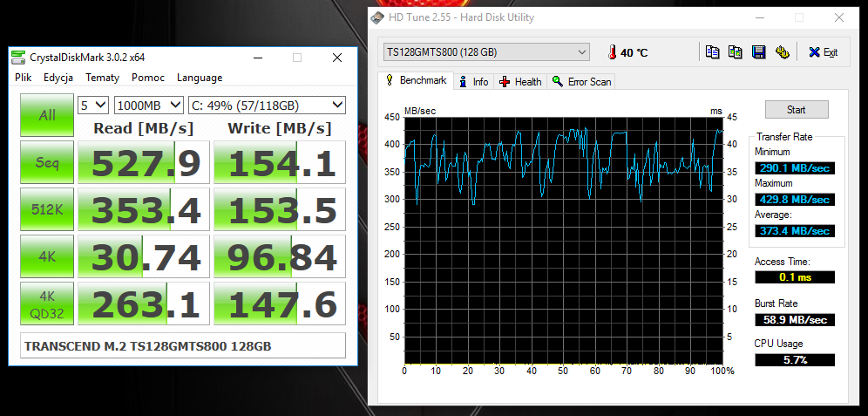This screenshot has height=416, width=868.
Task: Open the Language menu
Action: [200, 78]
